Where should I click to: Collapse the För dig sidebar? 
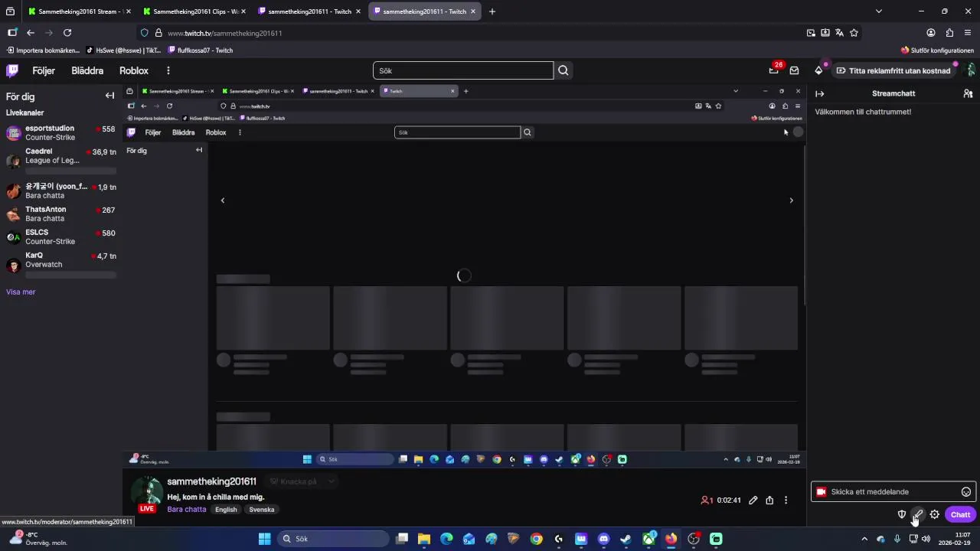coord(109,96)
